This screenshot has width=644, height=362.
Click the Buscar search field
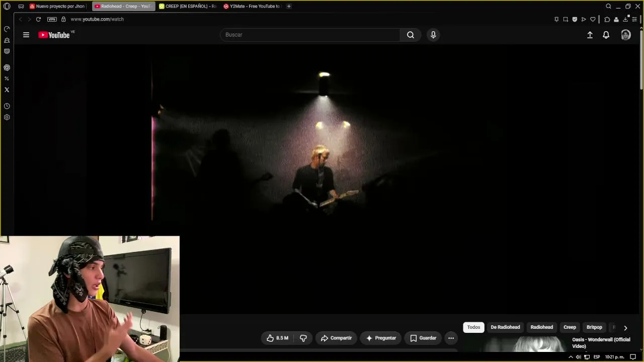click(310, 35)
